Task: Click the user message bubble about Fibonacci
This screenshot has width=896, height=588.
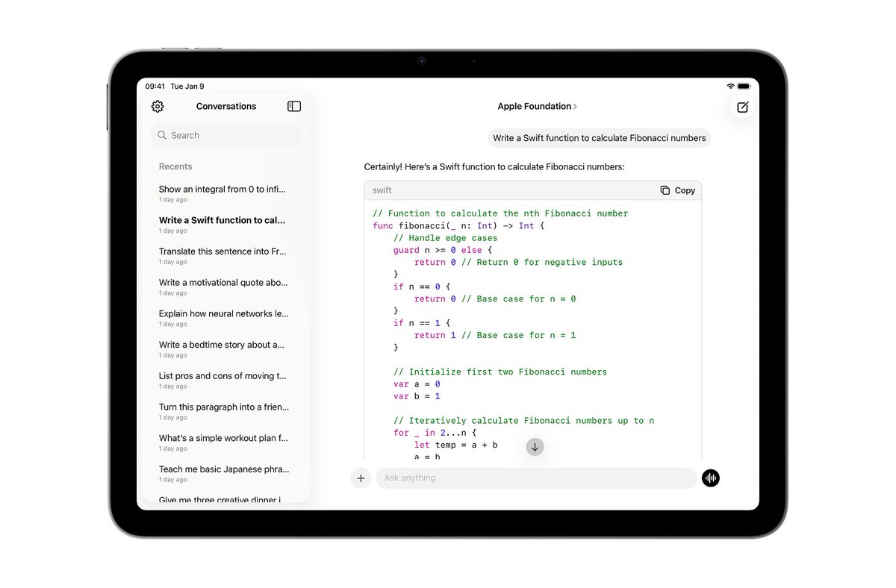Action: [600, 138]
